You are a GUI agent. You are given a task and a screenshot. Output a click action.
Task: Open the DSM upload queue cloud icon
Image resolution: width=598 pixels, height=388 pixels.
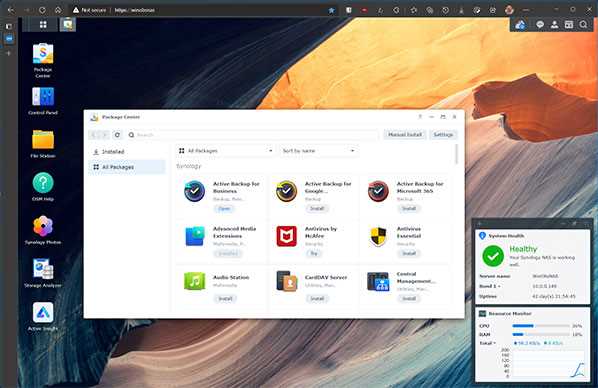pos(520,25)
